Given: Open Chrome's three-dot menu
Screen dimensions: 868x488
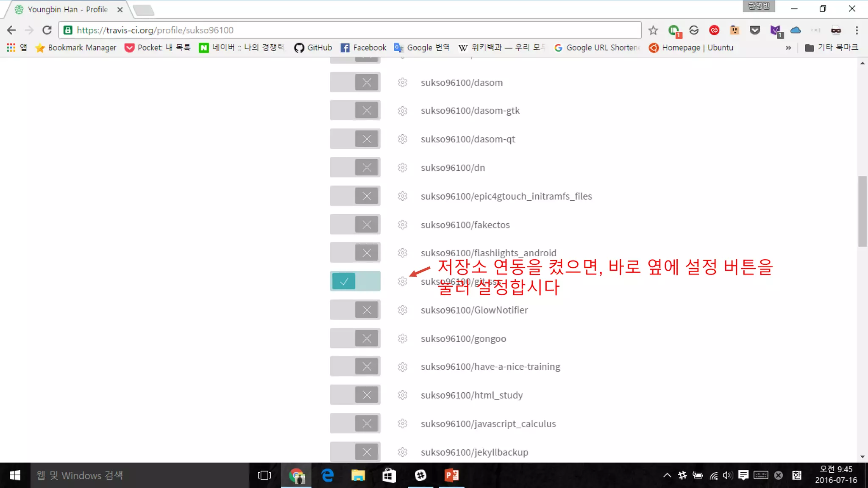Looking at the screenshot, I should point(857,30).
